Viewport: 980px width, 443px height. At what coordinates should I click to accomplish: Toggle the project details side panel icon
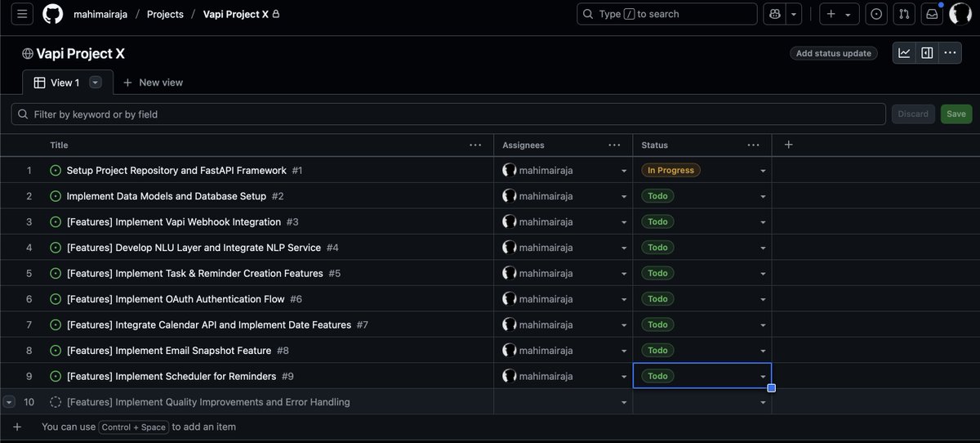click(927, 53)
